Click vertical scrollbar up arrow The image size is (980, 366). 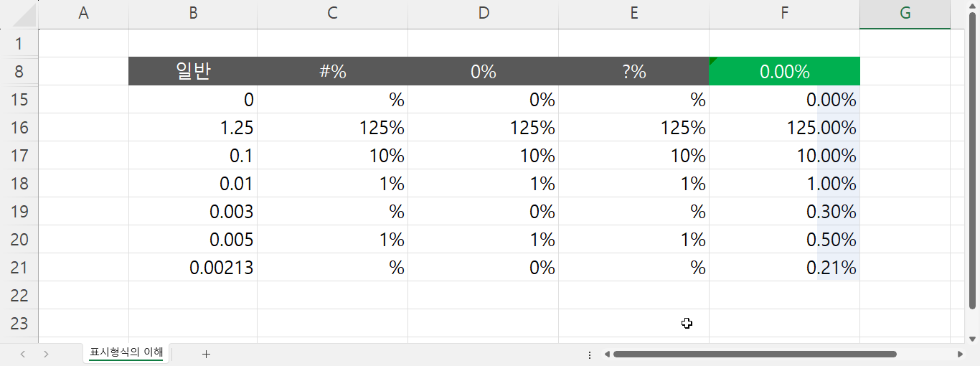(973, 20)
